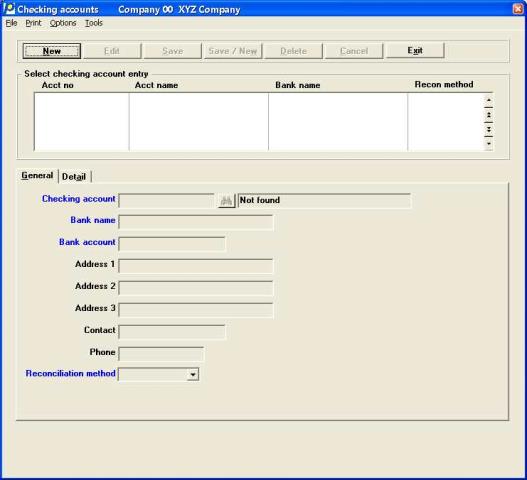Click the binoculars lookup icon
527x480 pixels.
[226, 201]
